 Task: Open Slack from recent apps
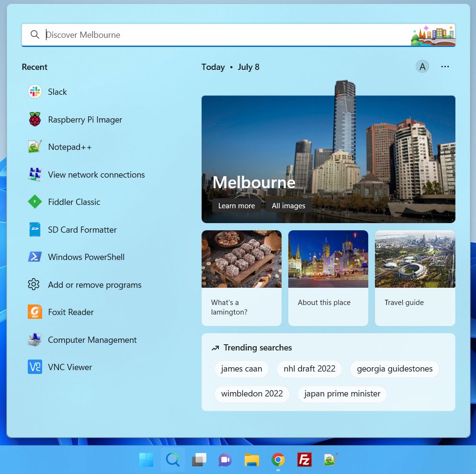(x=57, y=91)
